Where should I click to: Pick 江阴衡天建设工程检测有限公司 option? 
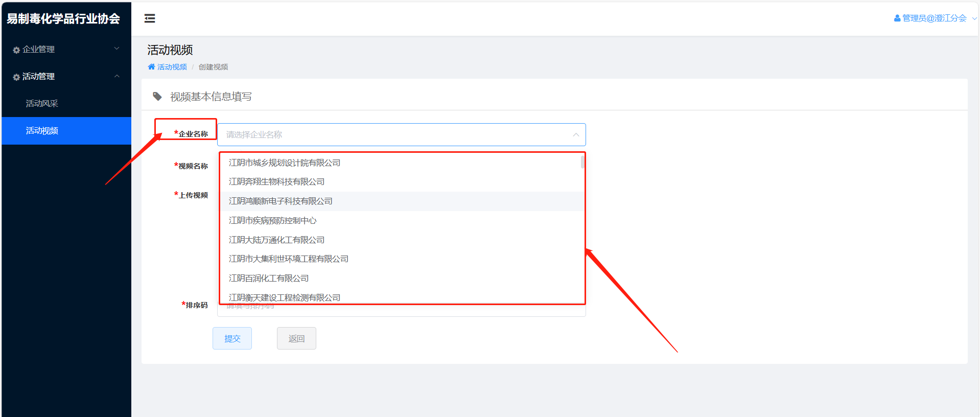coord(402,297)
